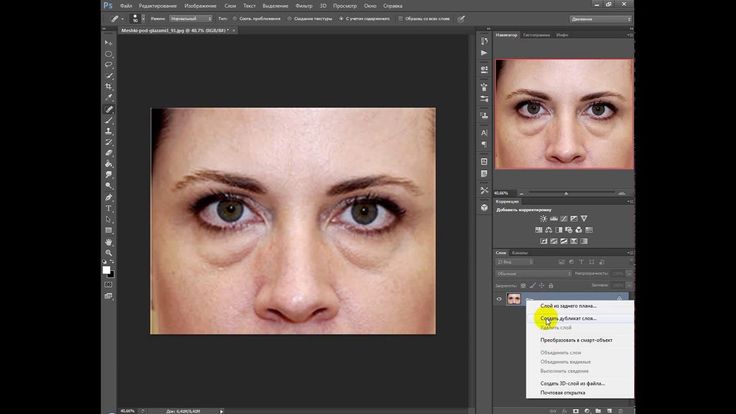Open the brush Mode dropdown
This screenshot has width=736, height=414.
click(x=191, y=19)
